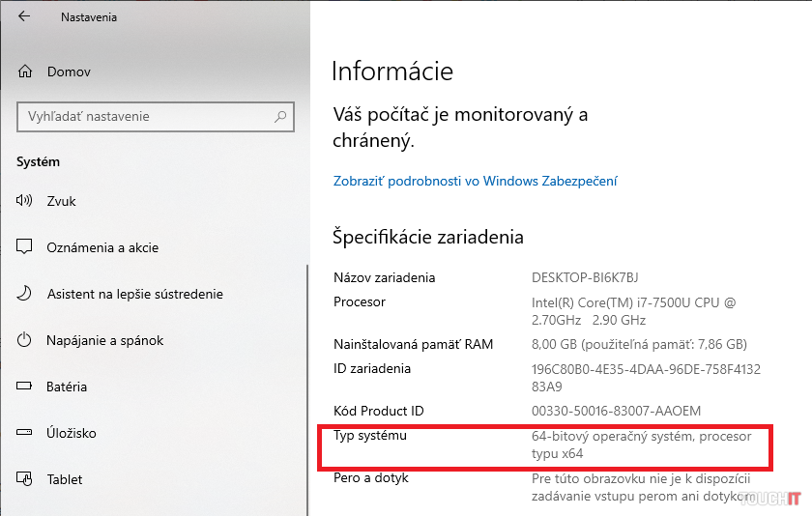Click the Úložisko storage icon

pos(26,433)
